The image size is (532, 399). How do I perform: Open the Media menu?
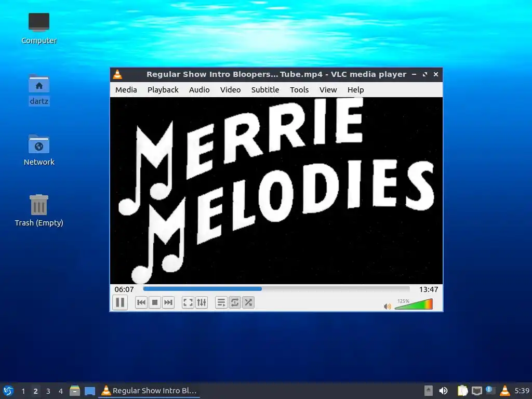[x=126, y=90]
